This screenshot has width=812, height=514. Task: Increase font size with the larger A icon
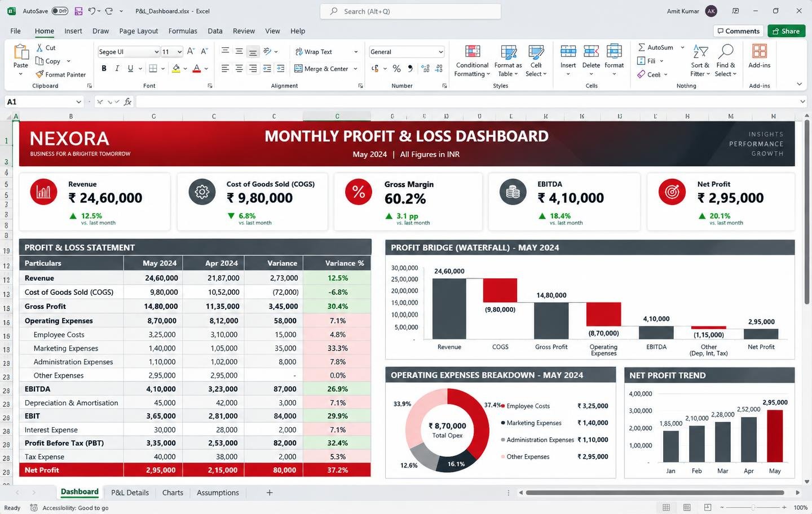191,51
